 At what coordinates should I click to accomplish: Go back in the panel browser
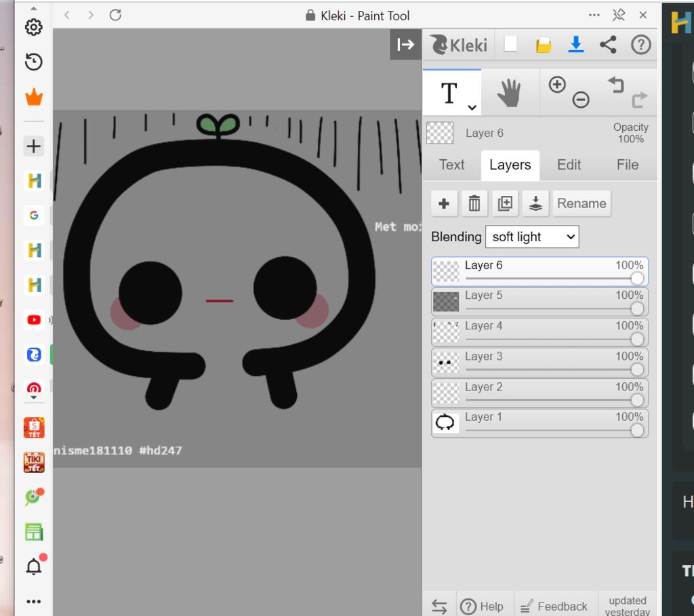click(x=67, y=15)
